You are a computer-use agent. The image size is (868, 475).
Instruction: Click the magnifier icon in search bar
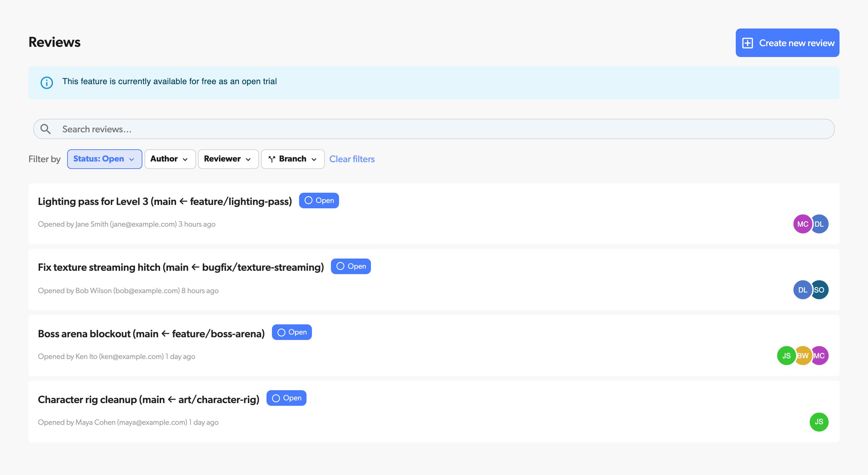45,129
